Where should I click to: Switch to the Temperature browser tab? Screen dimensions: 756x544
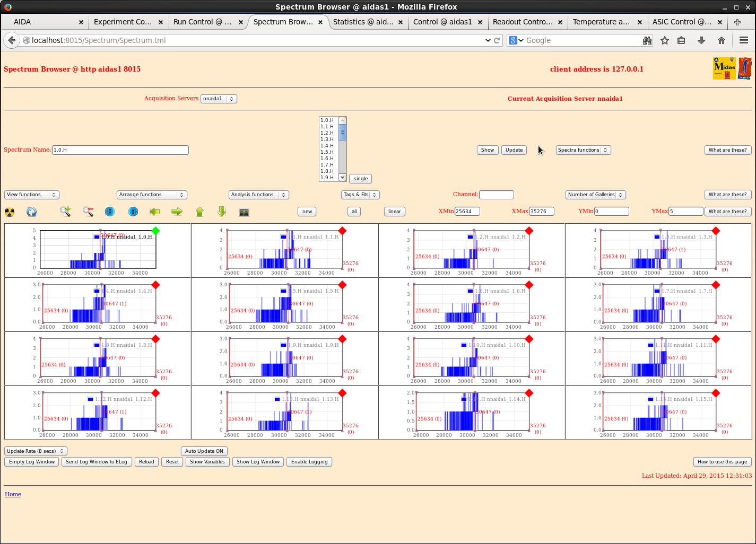tap(601, 22)
